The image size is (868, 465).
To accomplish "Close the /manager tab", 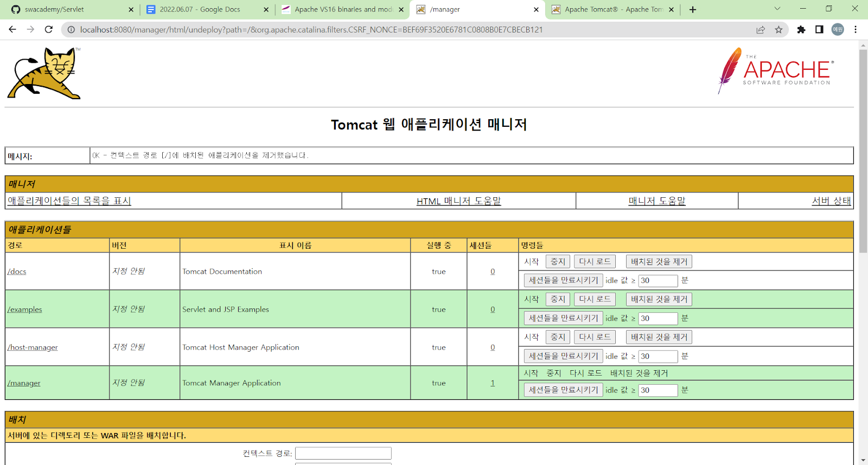I will [x=536, y=9].
